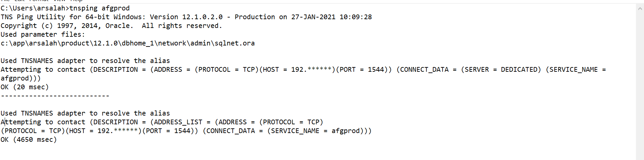
Task: Open the View menu
Action: click(60, 1)
